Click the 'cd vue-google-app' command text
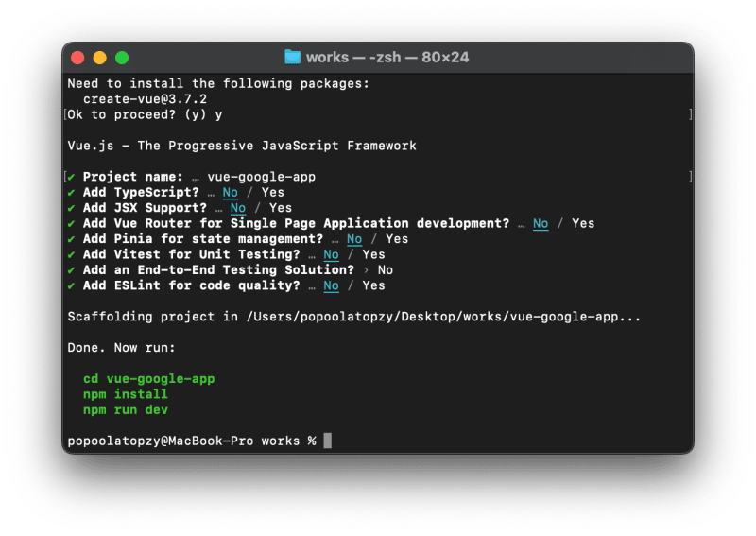756x536 pixels. pos(149,379)
